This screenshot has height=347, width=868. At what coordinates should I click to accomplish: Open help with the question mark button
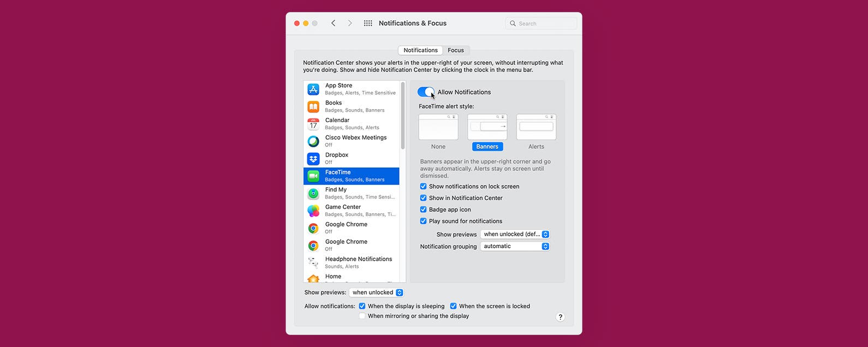(x=560, y=317)
